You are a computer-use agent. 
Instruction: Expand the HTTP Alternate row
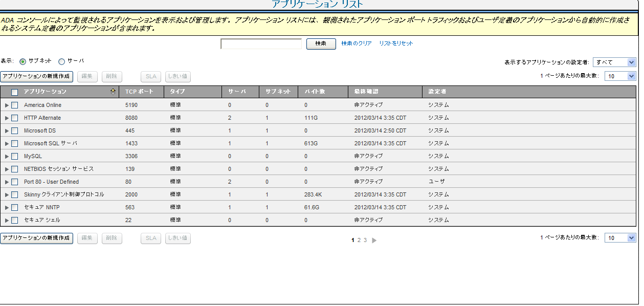click(7, 118)
